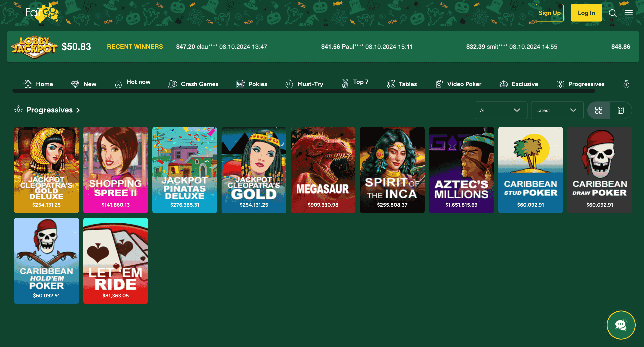
Task: Open Jackpot Cleopatra's Gold game
Action: coord(254,170)
